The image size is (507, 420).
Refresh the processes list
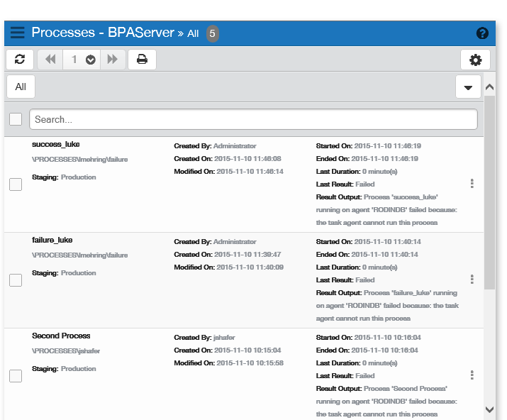pos(19,60)
